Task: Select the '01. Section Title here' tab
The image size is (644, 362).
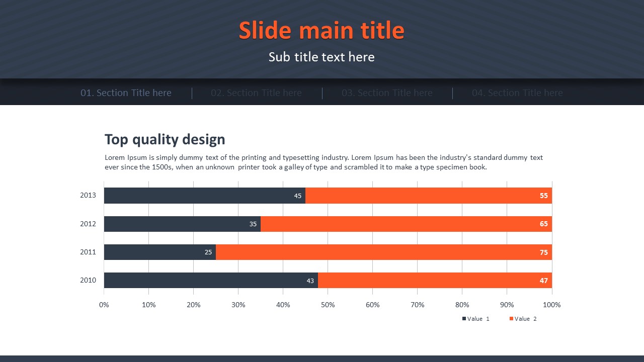Action: coord(126,93)
